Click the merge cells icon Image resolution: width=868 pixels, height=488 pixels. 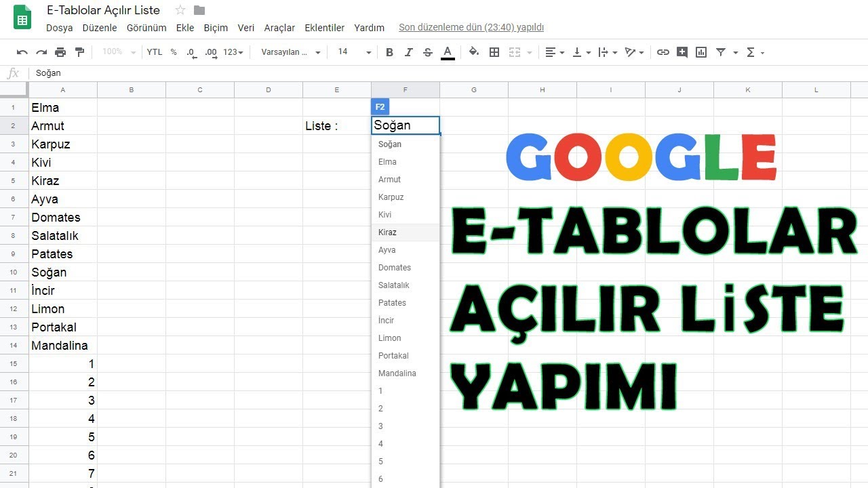(515, 52)
